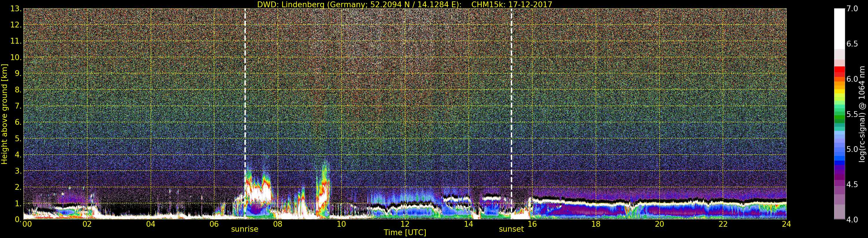Click the time axis tick '12'
This screenshot has width=868, height=238.
pyautogui.click(x=405, y=224)
